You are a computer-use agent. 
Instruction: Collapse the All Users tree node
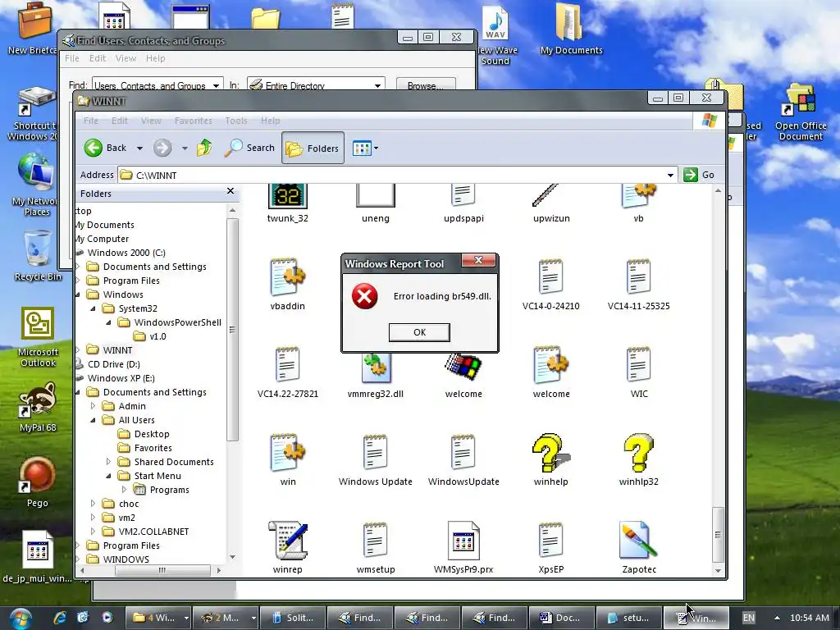point(94,420)
